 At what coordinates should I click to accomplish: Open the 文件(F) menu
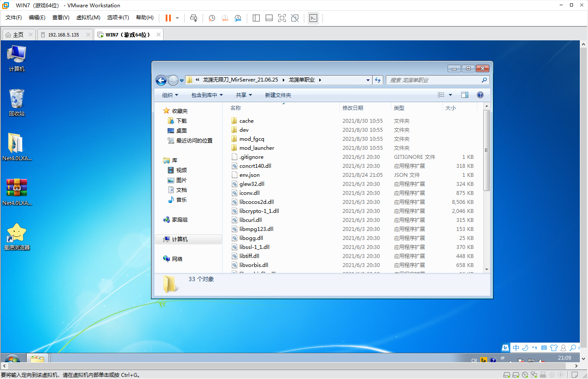coord(14,18)
